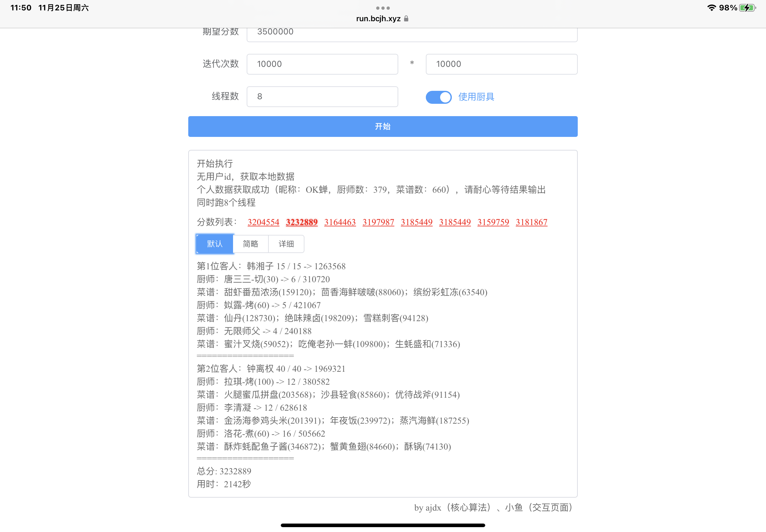Focus the first 迭代次数 input field
The height and width of the screenshot is (532, 766).
[x=322, y=64]
